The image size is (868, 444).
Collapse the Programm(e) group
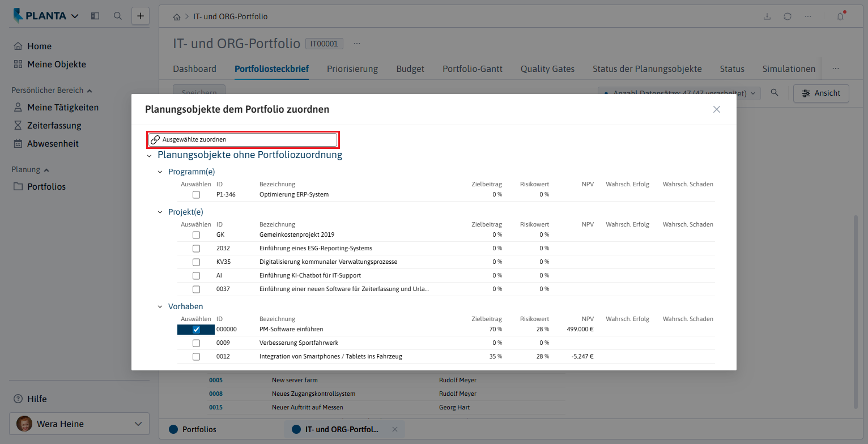pyautogui.click(x=160, y=172)
